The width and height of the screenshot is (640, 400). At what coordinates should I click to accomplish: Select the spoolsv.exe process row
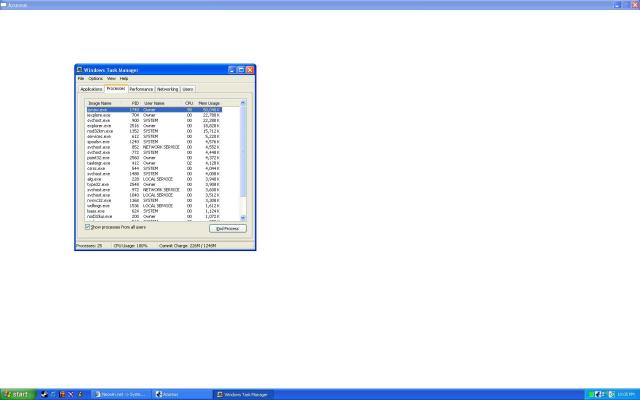coord(154,142)
